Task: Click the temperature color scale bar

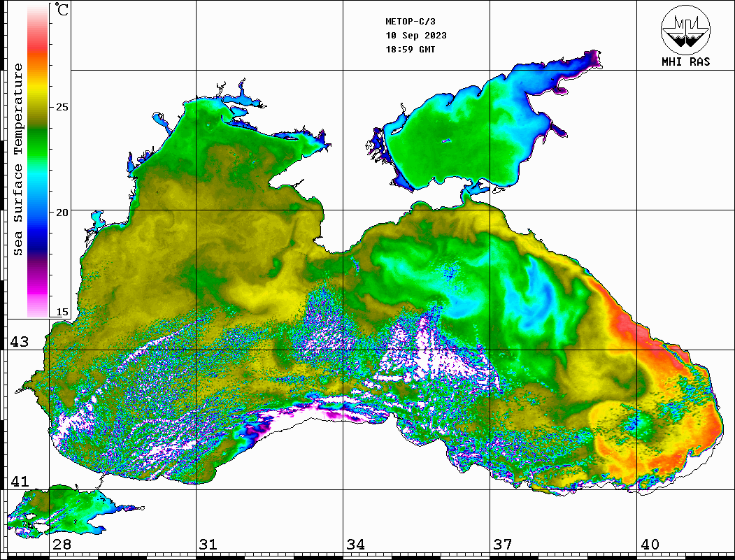Action: click(x=38, y=161)
